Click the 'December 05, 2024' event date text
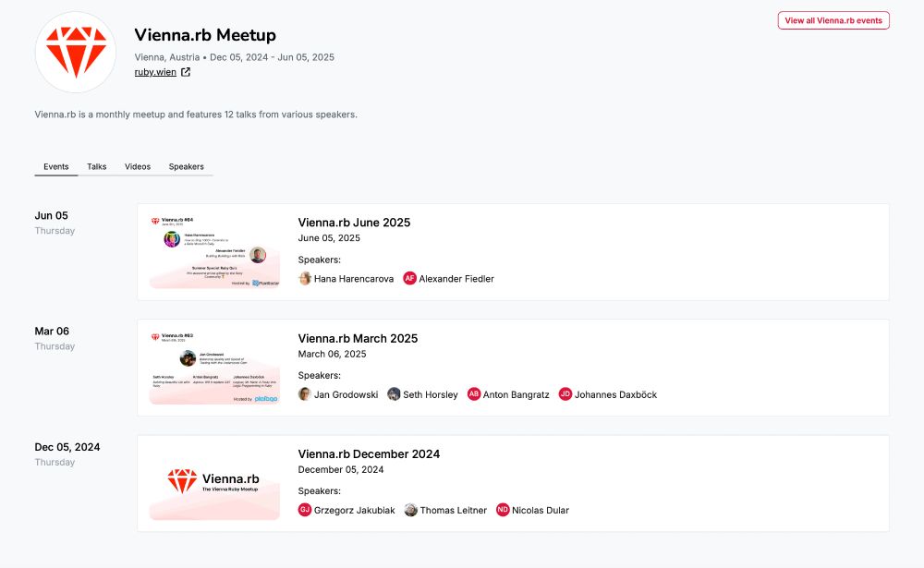 (x=341, y=469)
